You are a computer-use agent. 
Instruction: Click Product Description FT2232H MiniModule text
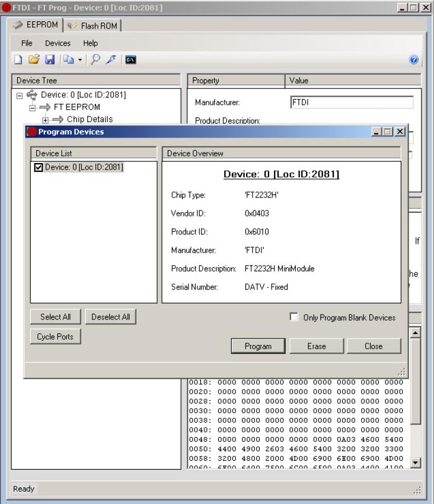[279, 269]
